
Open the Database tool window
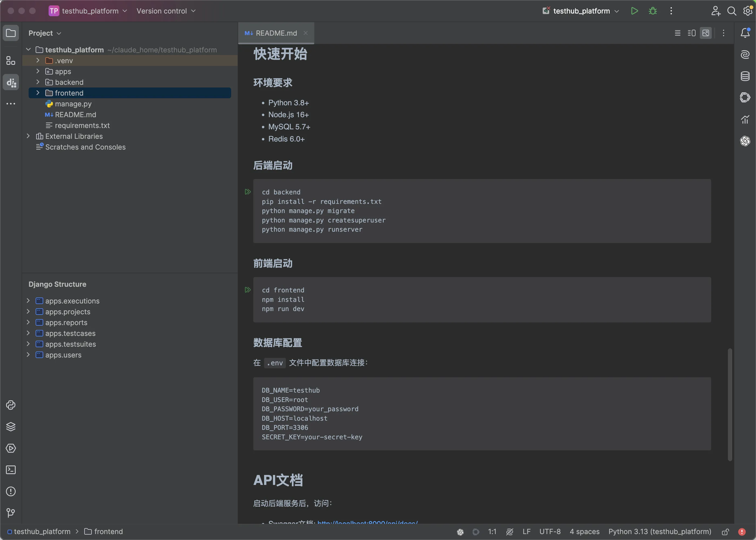tap(745, 76)
